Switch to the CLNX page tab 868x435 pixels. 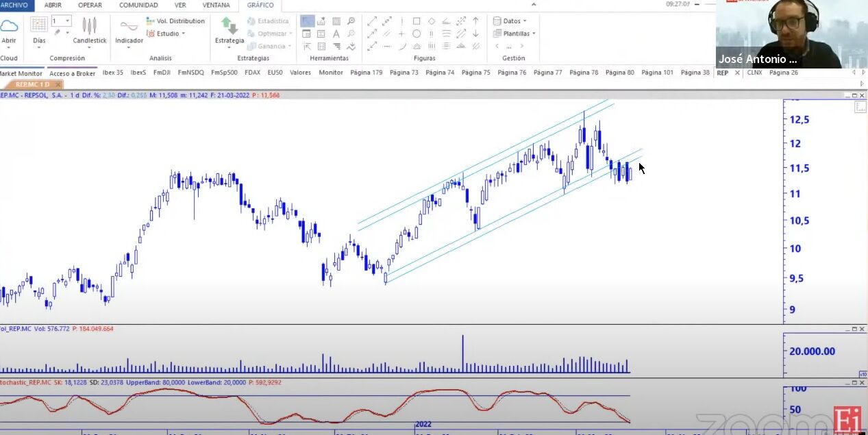754,73
